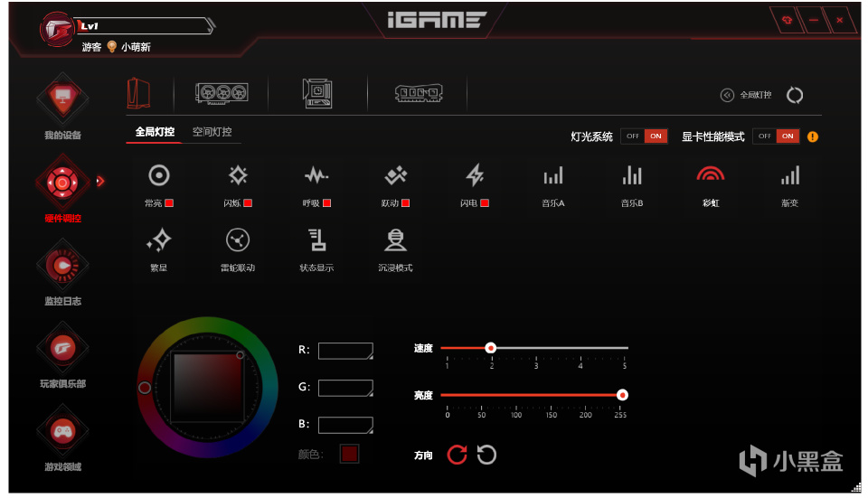
Task: Expand the arrow next to 硬件调控
Action: [100, 181]
